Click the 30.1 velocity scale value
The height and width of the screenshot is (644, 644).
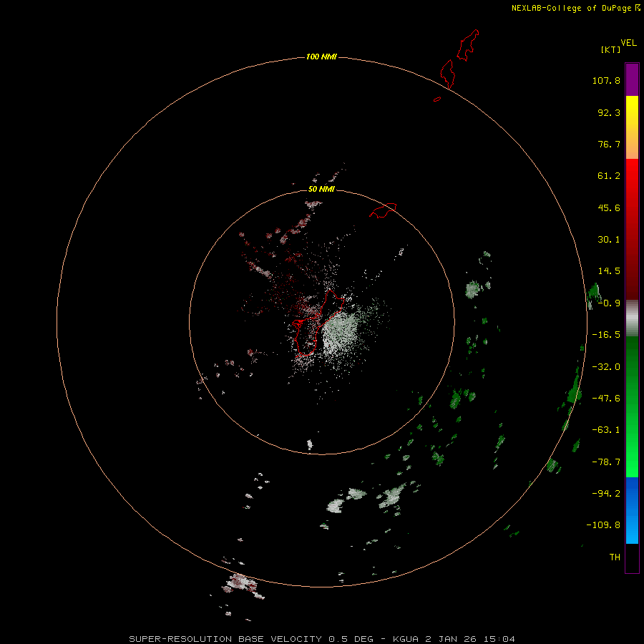pos(609,240)
